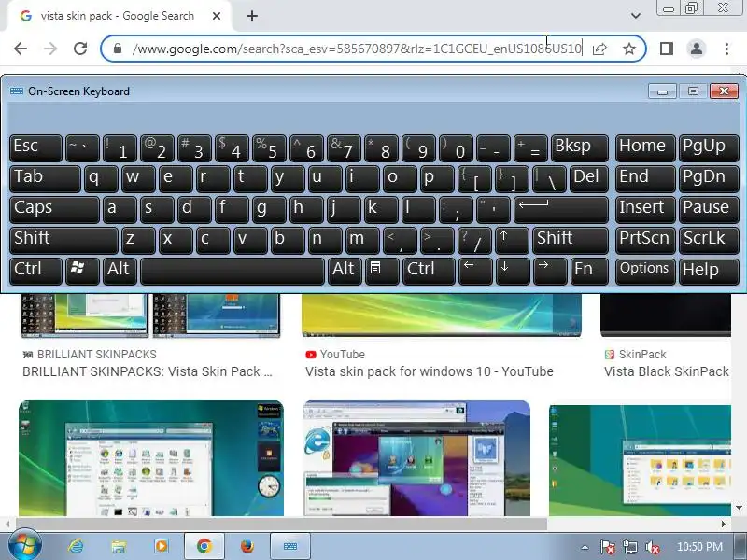Open Vista skin pack for windows 10 YouTube result
This screenshot has height=560, width=747.
click(x=430, y=371)
